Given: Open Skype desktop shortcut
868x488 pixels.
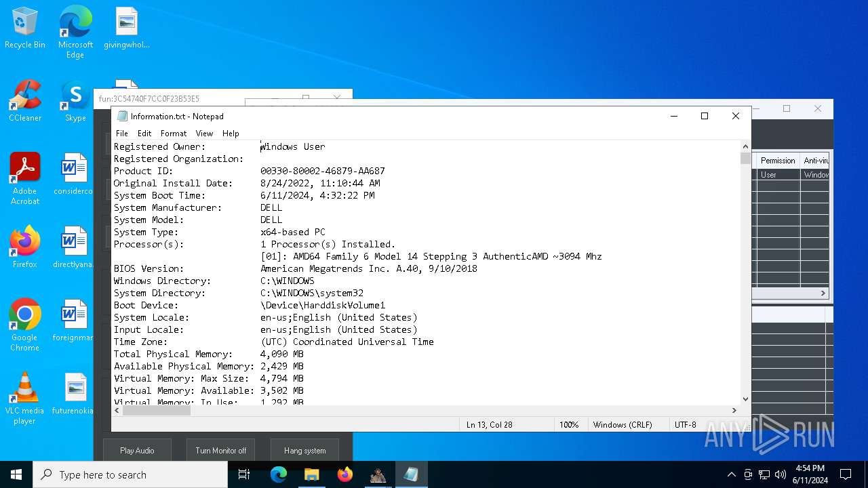Looking at the screenshot, I should tap(75, 102).
